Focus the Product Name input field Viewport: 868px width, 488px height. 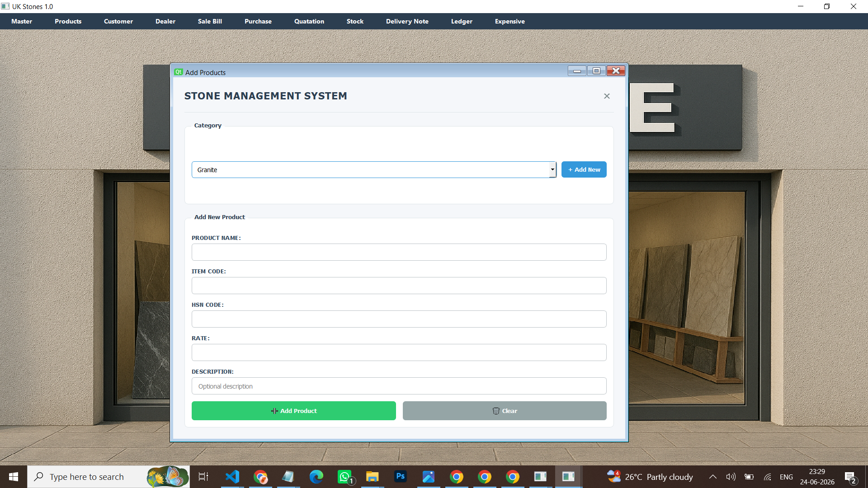point(399,252)
